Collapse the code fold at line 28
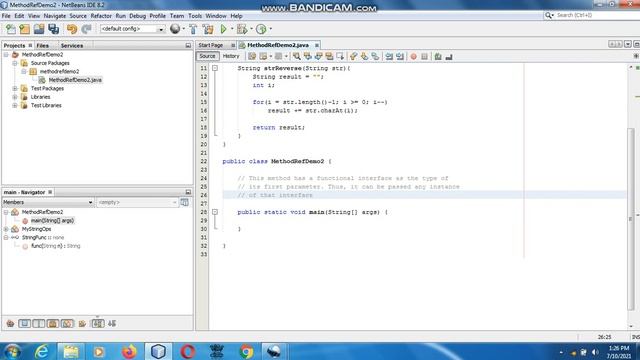The width and height of the screenshot is (640, 360). [215, 212]
